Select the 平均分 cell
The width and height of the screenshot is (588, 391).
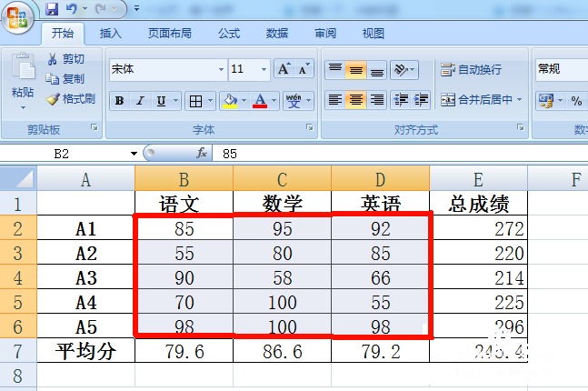(85, 350)
